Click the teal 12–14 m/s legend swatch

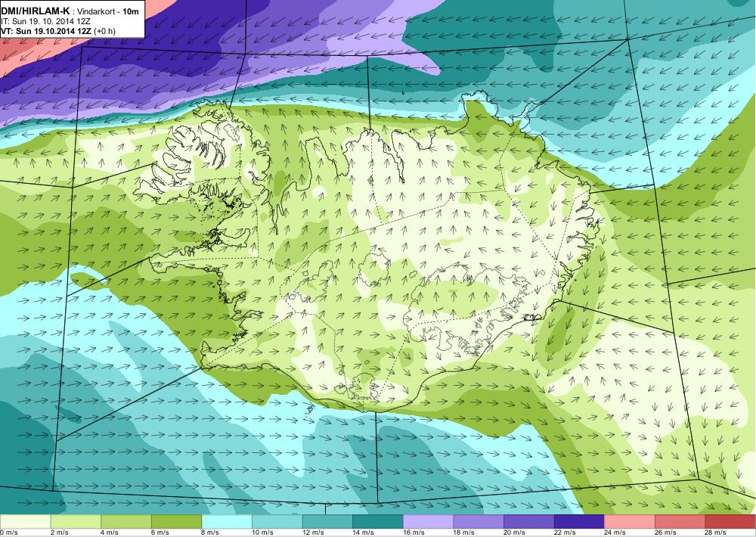pos(327,522)
